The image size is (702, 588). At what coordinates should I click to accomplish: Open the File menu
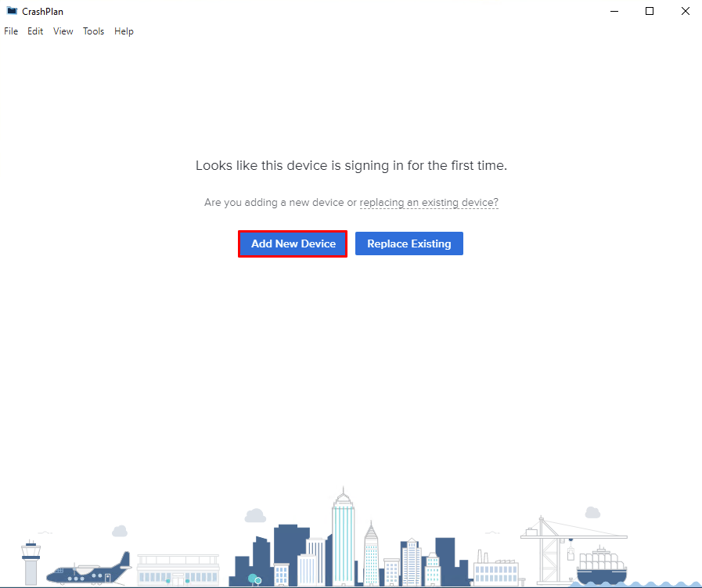pyautogui.click(x=11, y=31)
